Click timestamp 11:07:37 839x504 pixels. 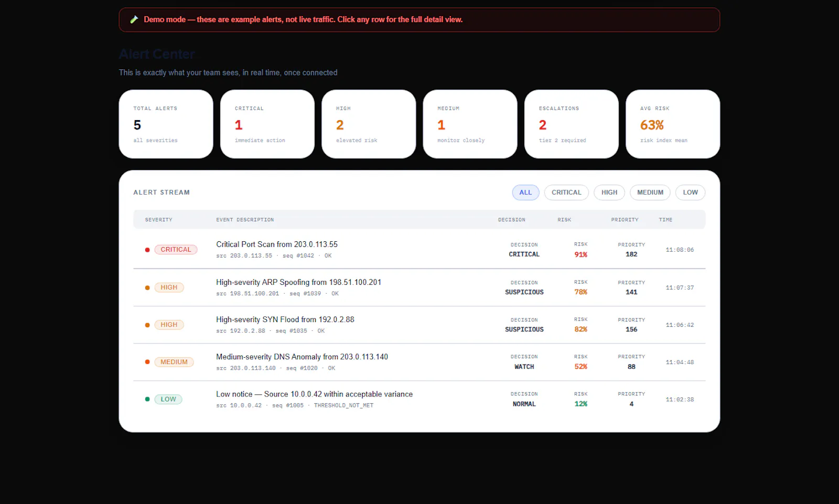click(680, 287)
